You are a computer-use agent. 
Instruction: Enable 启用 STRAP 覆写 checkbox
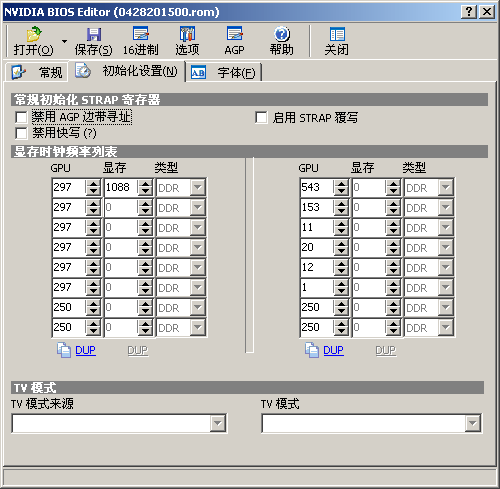(261, 117)
